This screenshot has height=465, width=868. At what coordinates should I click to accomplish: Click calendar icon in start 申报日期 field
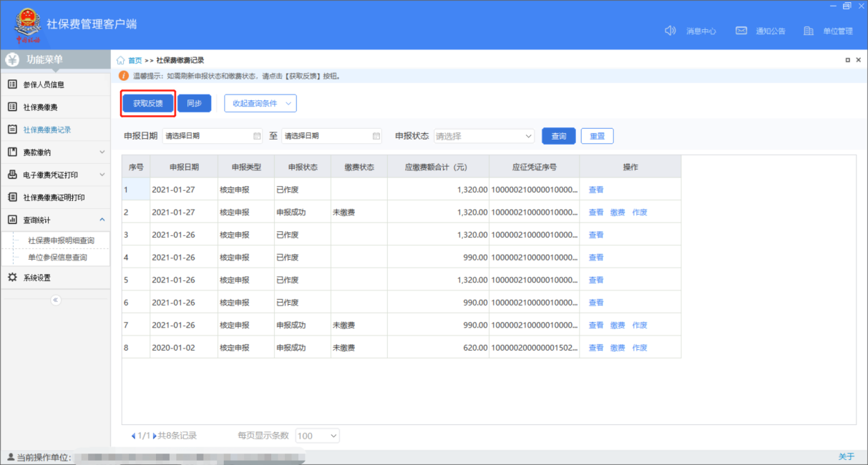tap(257, 136)
